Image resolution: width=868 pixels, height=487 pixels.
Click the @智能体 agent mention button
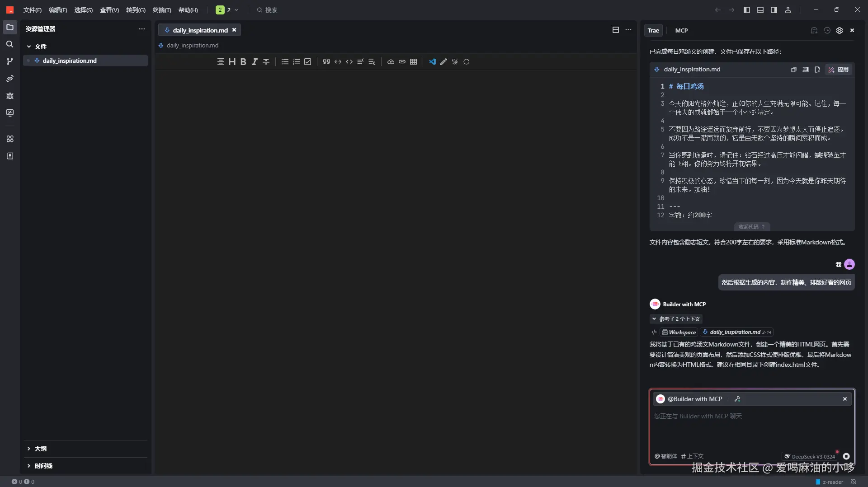(665, 456)
